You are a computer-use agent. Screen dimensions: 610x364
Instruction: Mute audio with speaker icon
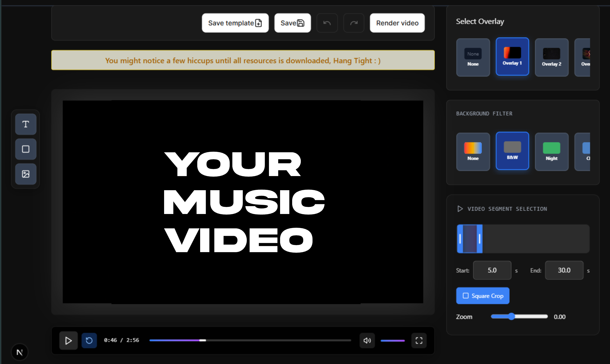pyautogui.click(x=367, y=340)
